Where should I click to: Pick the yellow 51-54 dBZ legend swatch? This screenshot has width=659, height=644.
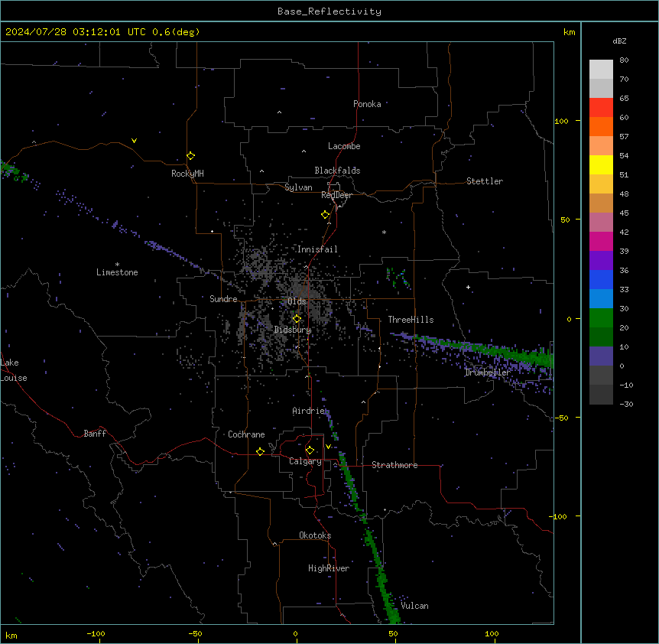[x=601, y=164]
